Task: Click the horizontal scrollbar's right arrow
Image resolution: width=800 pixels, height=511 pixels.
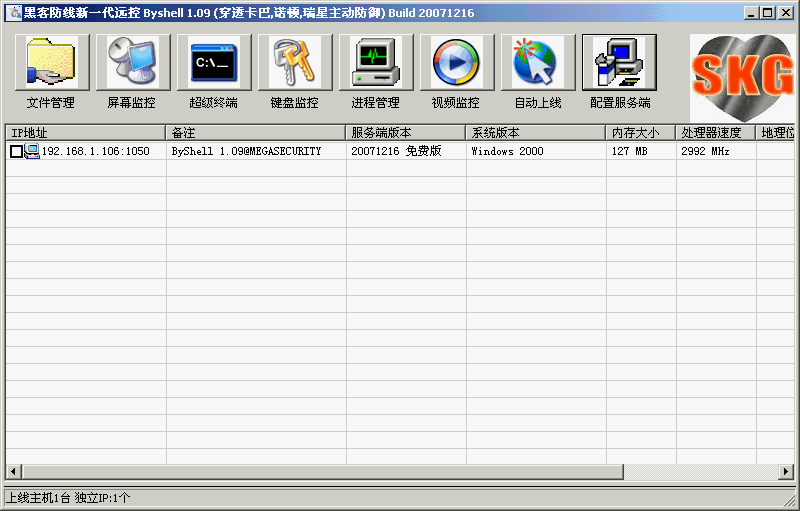Action: pos(787,471)
